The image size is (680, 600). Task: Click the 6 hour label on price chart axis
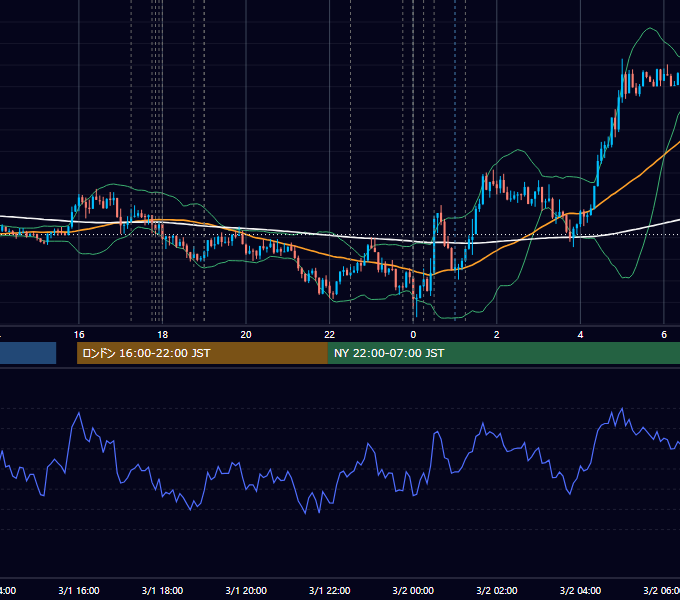tap(664, 335)
